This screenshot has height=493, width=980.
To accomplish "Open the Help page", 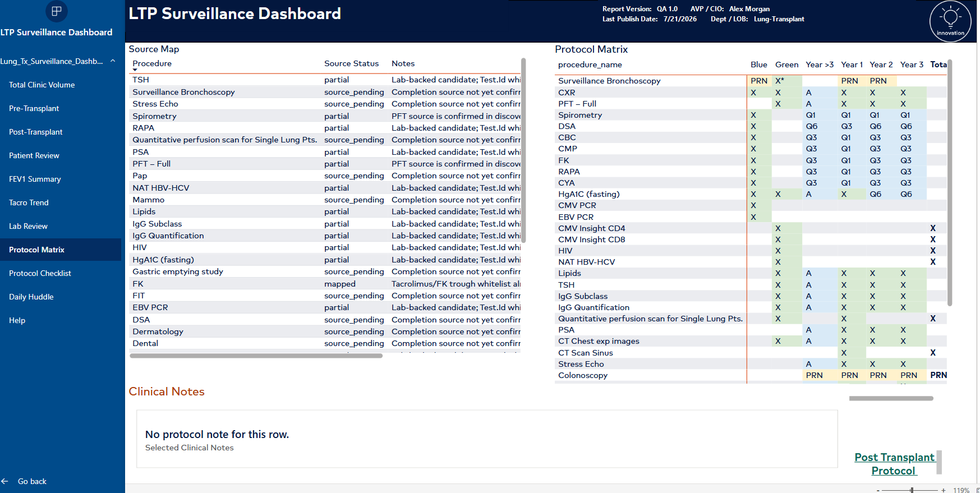I will (x=61, y=320).
